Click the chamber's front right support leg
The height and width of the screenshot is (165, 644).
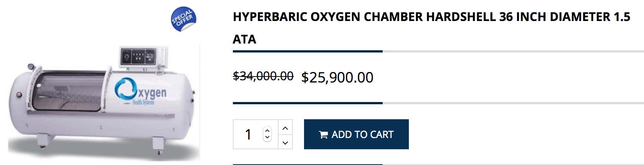point(158,144)
